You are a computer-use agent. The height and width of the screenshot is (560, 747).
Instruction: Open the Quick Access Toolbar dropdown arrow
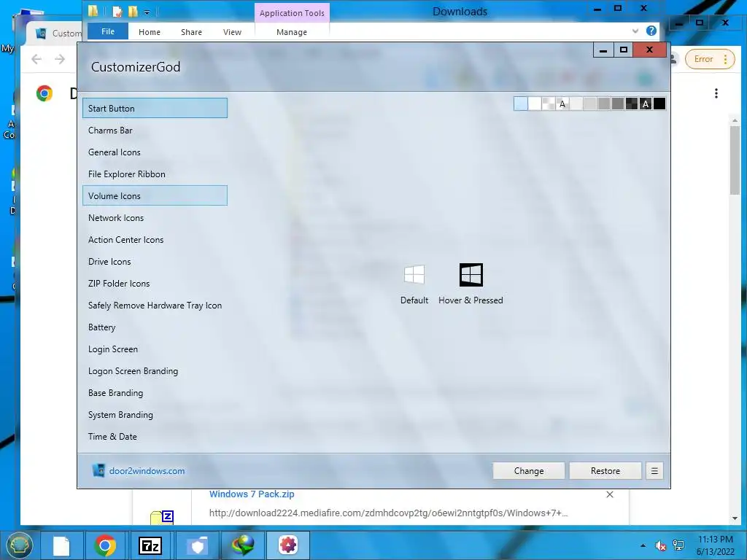pos(147,12)
